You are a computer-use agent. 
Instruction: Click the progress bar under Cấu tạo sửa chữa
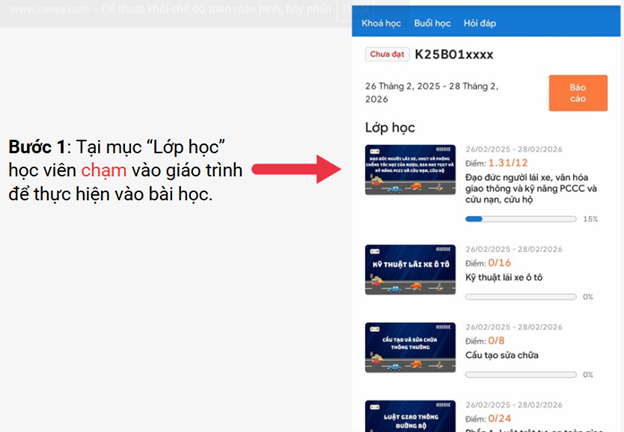[521, 374]
